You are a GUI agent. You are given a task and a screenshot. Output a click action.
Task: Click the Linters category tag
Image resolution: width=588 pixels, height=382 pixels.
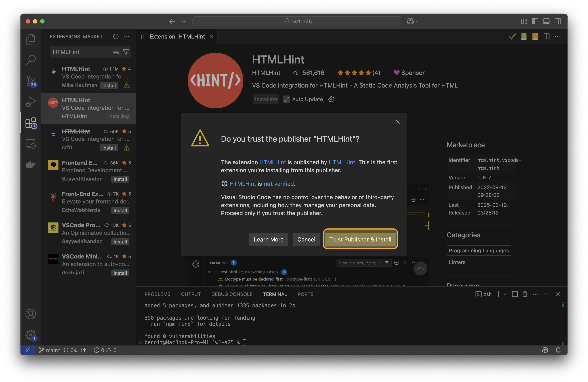[x=457, y=262]
